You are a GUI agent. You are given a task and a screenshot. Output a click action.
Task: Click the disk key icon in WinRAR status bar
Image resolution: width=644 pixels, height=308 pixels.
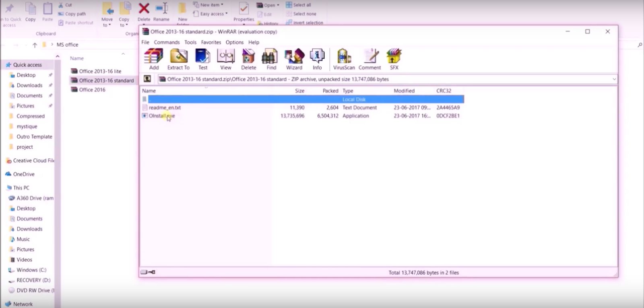[148, 272]
